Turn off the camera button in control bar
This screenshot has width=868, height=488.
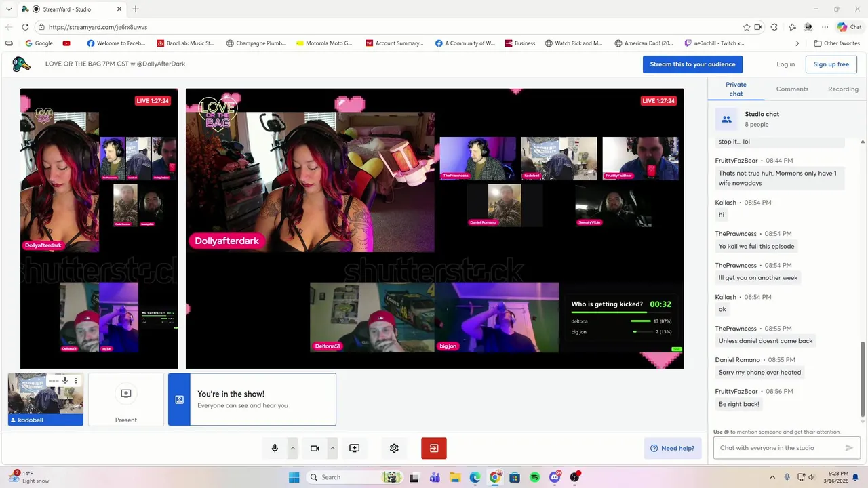[315, 448]
